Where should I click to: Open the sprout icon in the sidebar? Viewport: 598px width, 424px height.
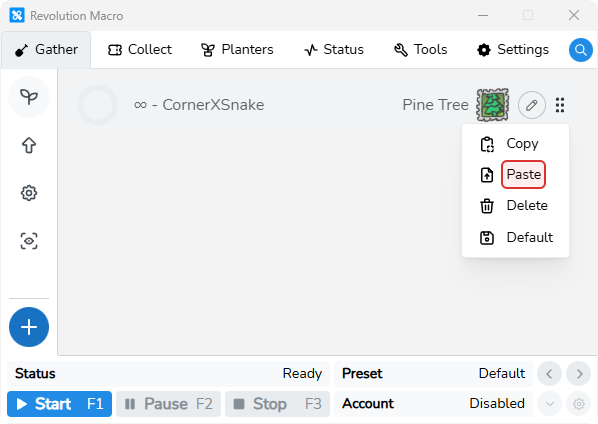click(29, 97)
